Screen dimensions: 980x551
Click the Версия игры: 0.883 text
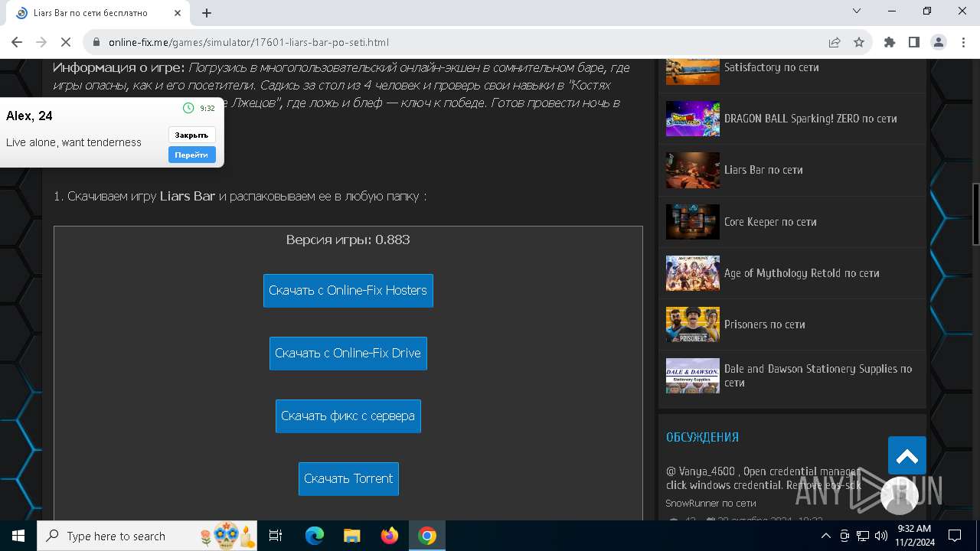(x=348, y=240)
